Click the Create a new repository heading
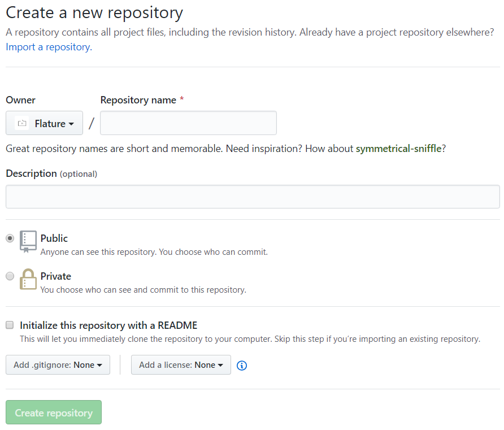This screenshot has width=504, height=430. click(x=94, y=13)
